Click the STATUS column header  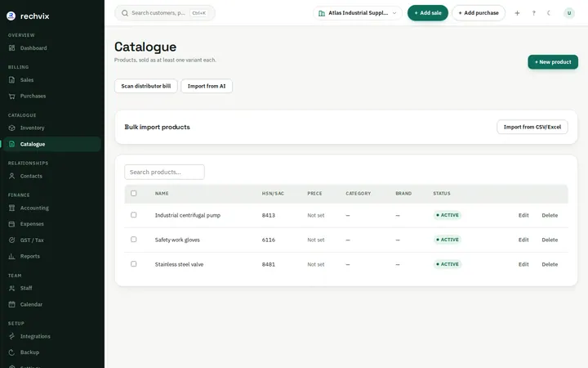pyautogui.click(x=442, y=193)
